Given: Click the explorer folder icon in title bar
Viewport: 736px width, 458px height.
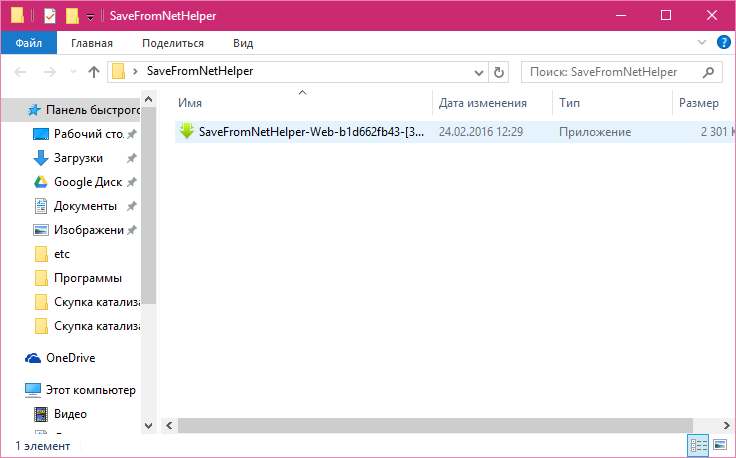Looking at the screenshot, I should click(17, 15).
